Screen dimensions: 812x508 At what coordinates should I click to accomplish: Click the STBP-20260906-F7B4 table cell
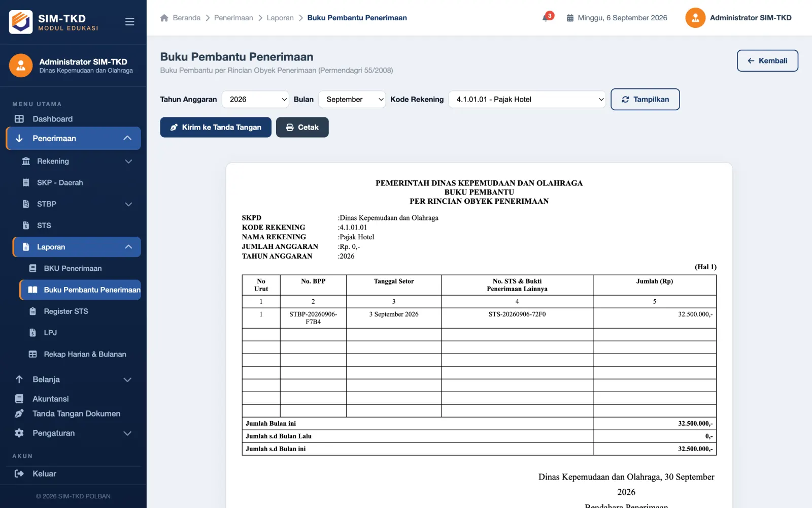coord(313,318)
